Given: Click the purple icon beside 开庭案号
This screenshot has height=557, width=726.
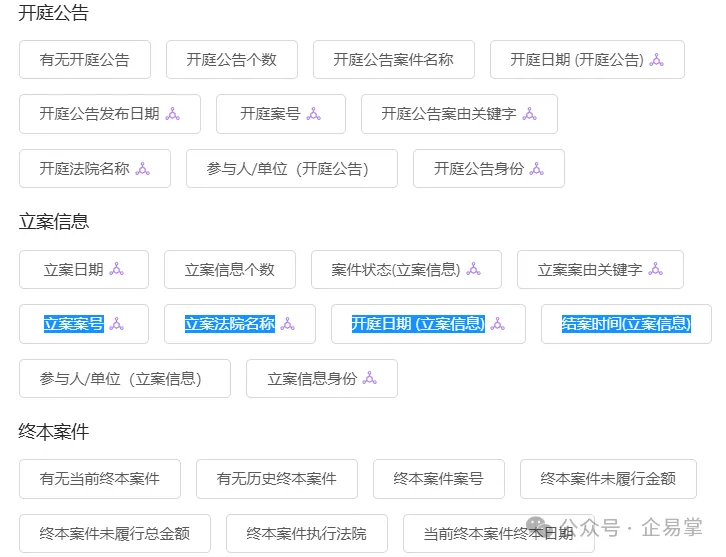Looking at the screenshot, I should click(x=313, y=114).
